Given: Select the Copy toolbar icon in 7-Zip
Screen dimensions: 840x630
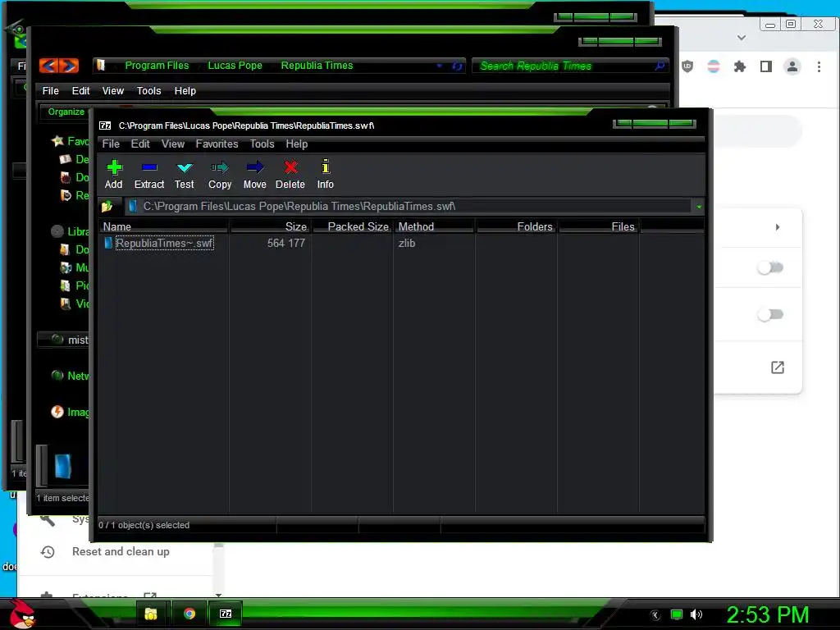Looking at the screenshot, I should [220, 174].
